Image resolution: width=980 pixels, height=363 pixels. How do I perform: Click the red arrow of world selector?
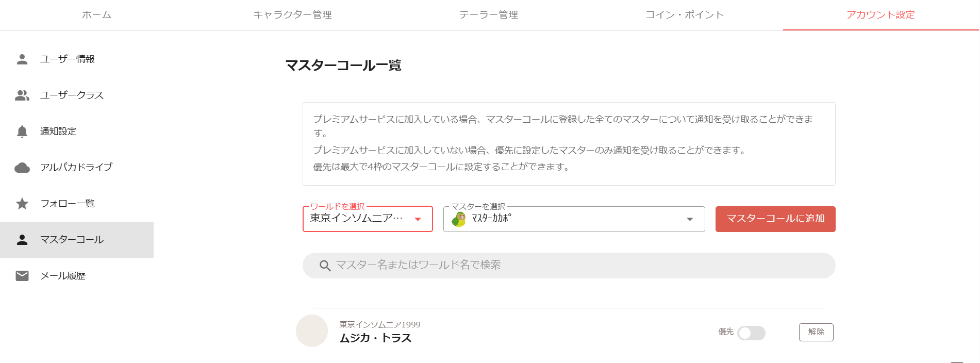(418, 219)
